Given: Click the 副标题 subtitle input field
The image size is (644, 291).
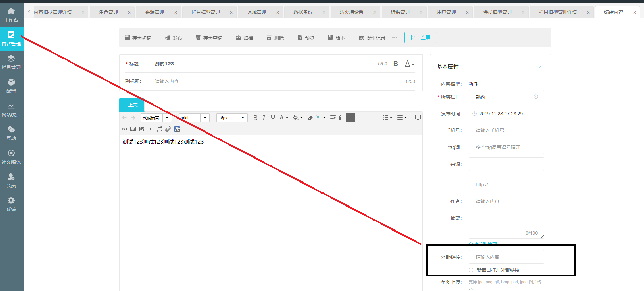Looking at the screenshot, I should 277,81.
